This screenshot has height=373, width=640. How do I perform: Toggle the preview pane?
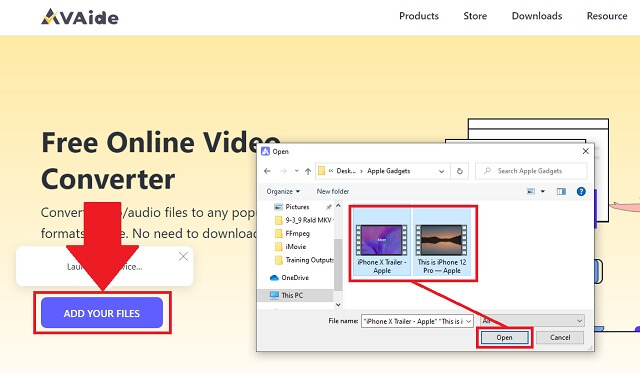tap(561, 191)
